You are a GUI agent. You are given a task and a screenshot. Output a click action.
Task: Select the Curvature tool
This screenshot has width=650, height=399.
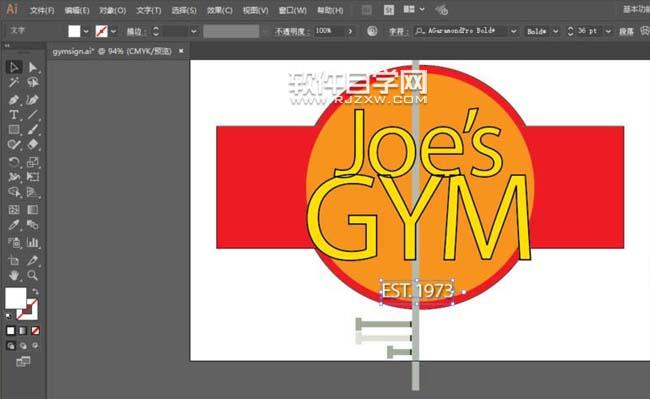tap(32, 99)
